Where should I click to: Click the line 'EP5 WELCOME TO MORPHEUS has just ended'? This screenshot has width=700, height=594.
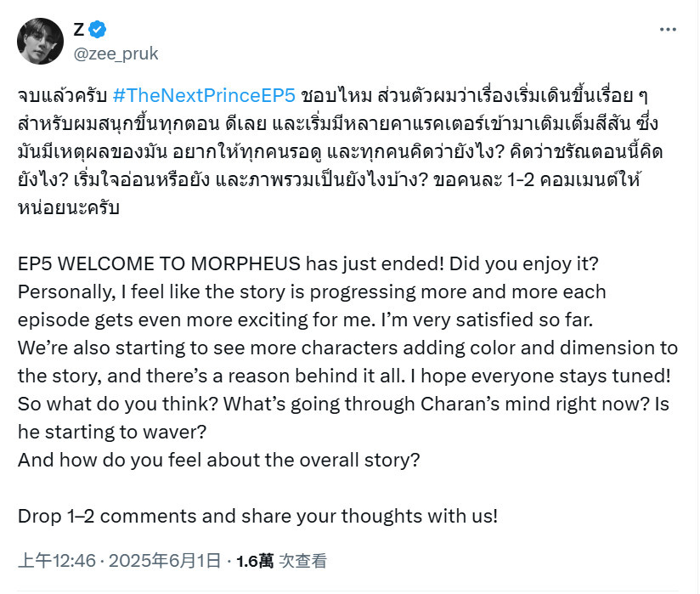pyautogui.click(x=230, y=263)
